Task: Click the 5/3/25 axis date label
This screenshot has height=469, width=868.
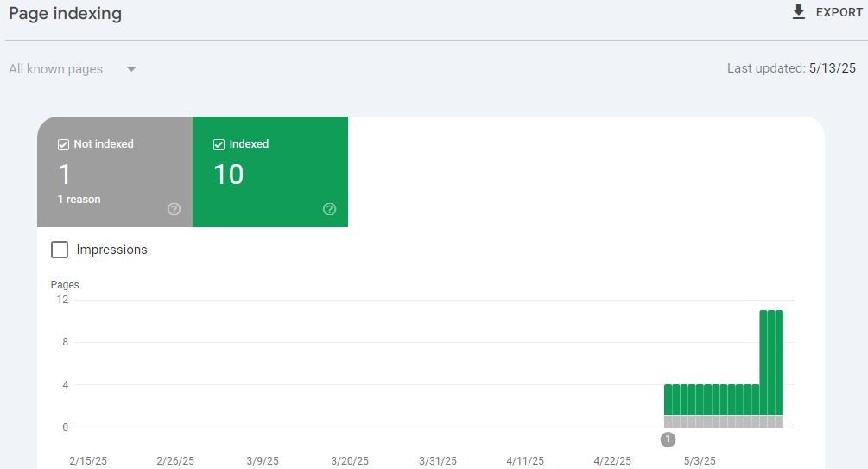Action: tap(700, 460)
